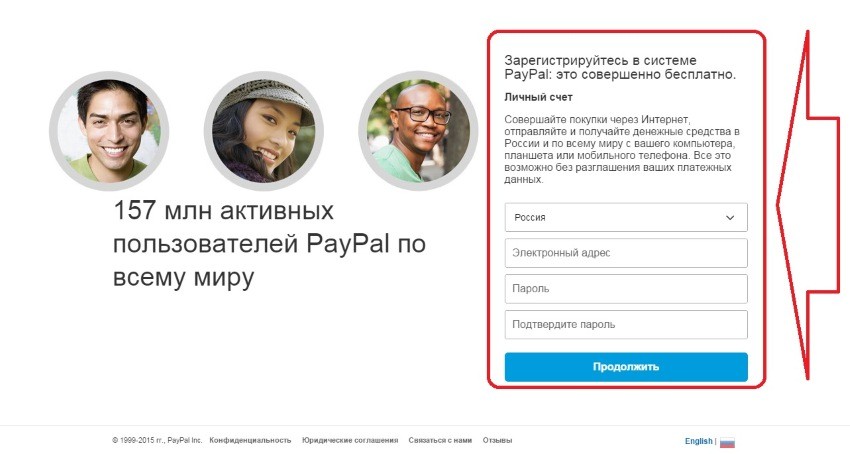Click the man with glasses photo
The width and height of the screenshot is (850, 454).
point(418,130)
